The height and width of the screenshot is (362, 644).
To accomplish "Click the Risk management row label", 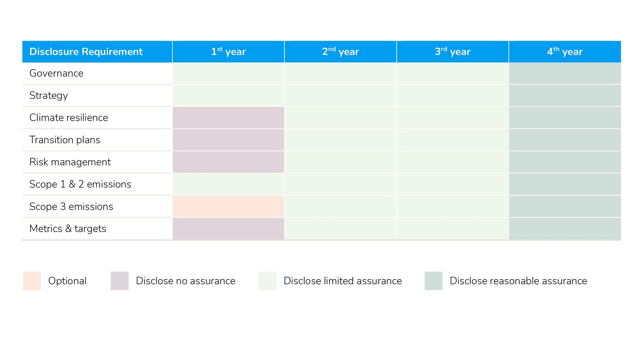I will click(70, 162).
